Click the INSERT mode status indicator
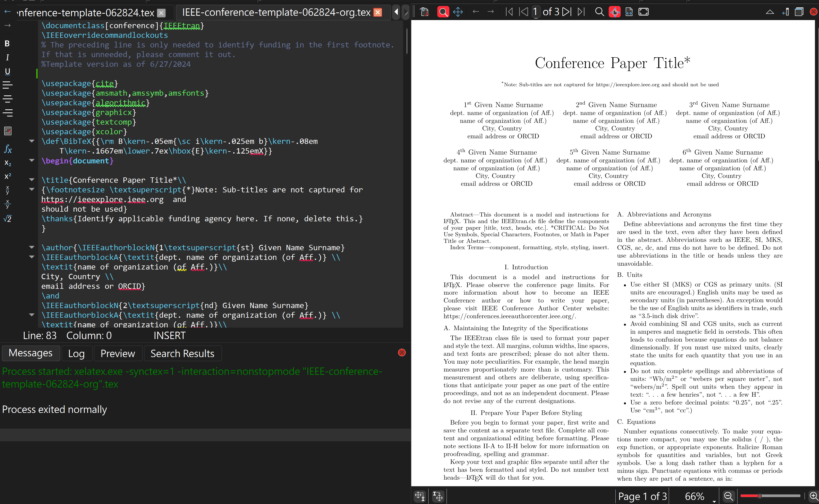 169,336
